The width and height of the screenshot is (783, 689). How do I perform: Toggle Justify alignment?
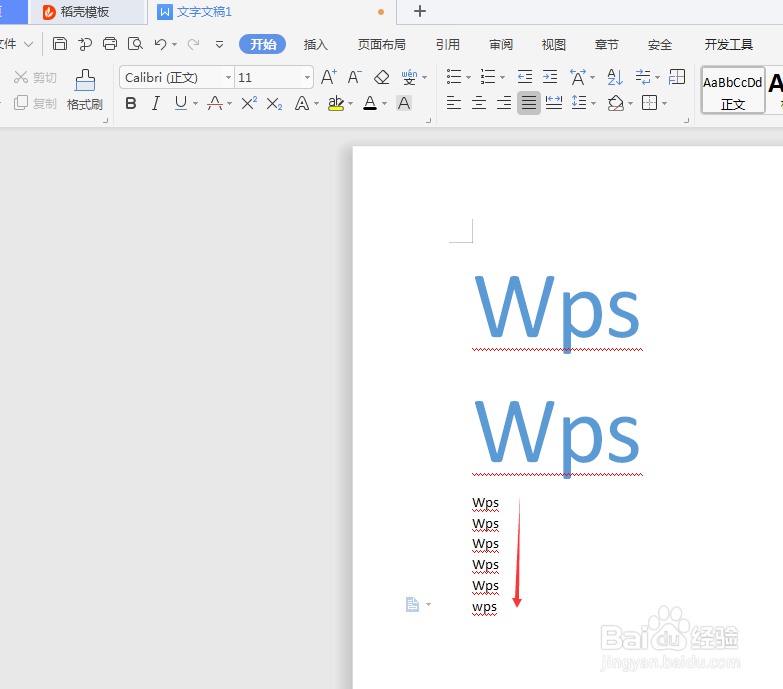pyautogui.click(x=528, y=103)
